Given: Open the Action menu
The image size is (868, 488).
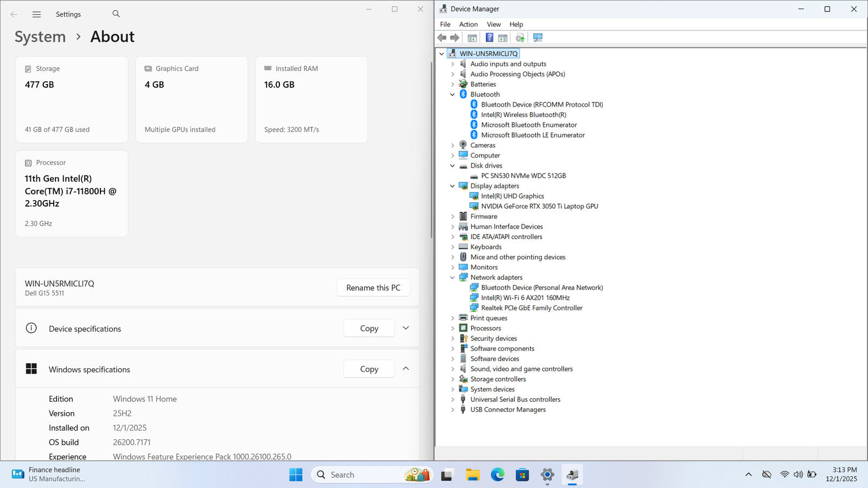Looking at the screenshot, I should 468,24.
